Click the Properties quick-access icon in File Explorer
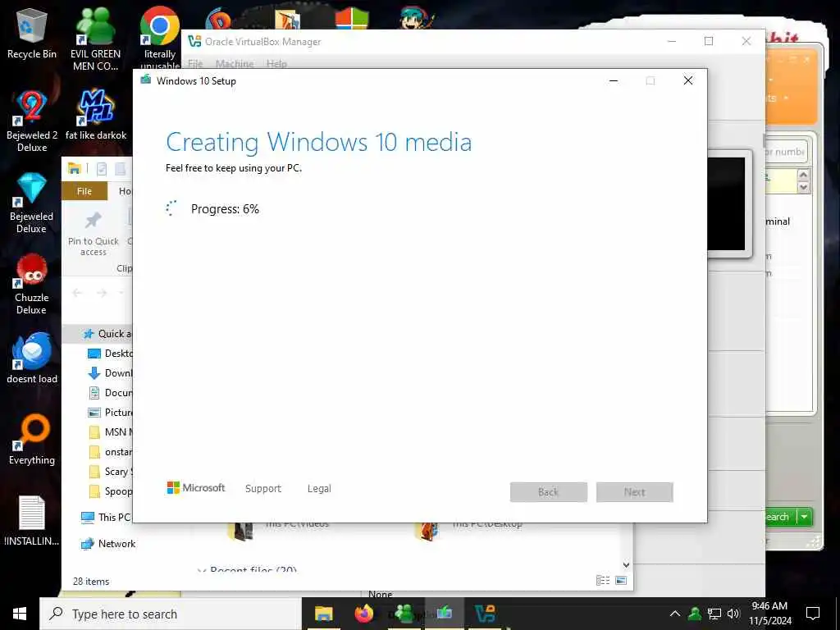The image size is (840, 630). [x=101, y=169]
